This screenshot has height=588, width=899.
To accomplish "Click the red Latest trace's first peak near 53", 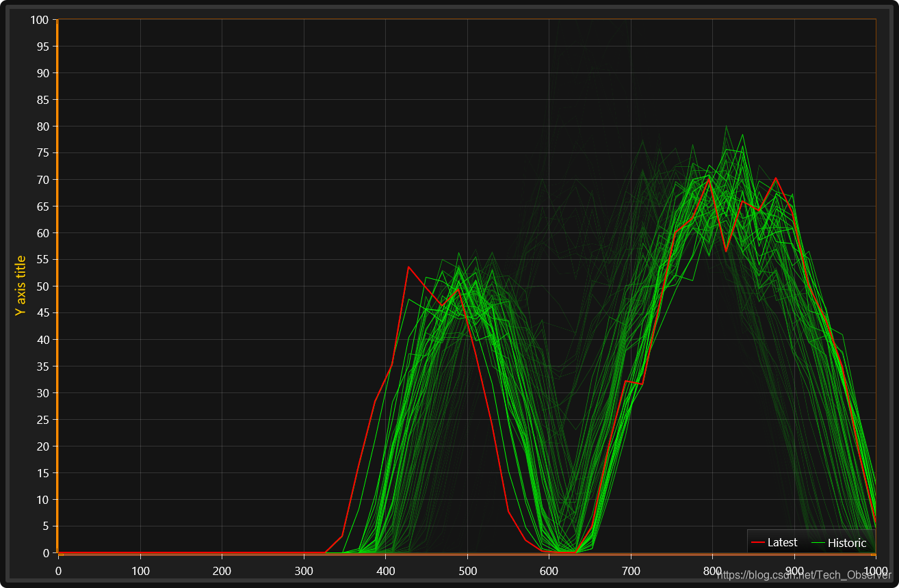I will point(408,267).
